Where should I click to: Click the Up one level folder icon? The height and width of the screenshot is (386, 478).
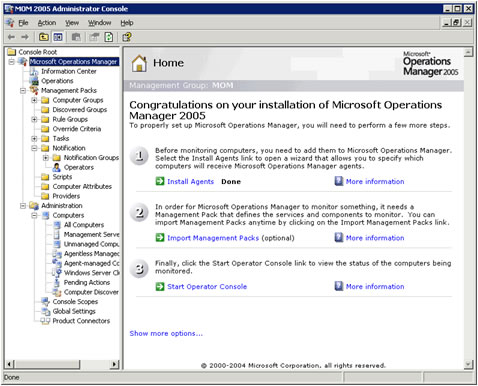point(44,37)
